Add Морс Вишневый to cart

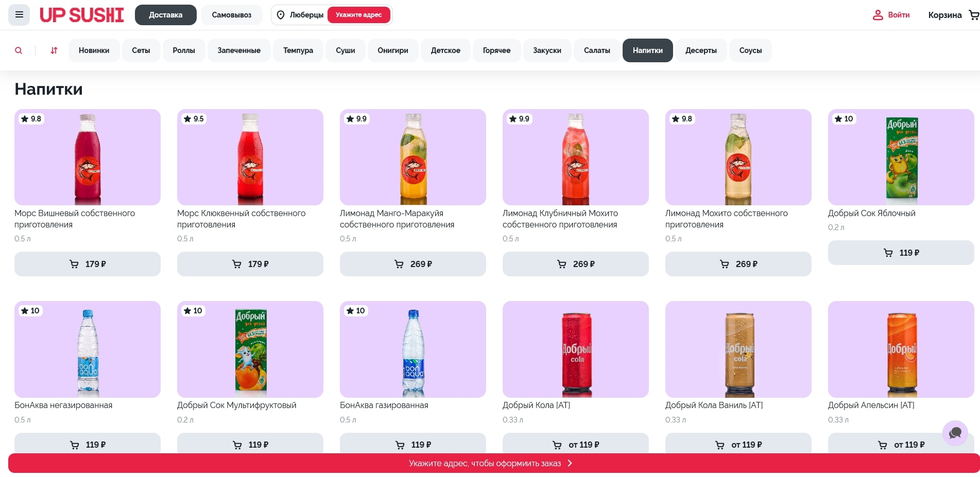click(88, 264)
